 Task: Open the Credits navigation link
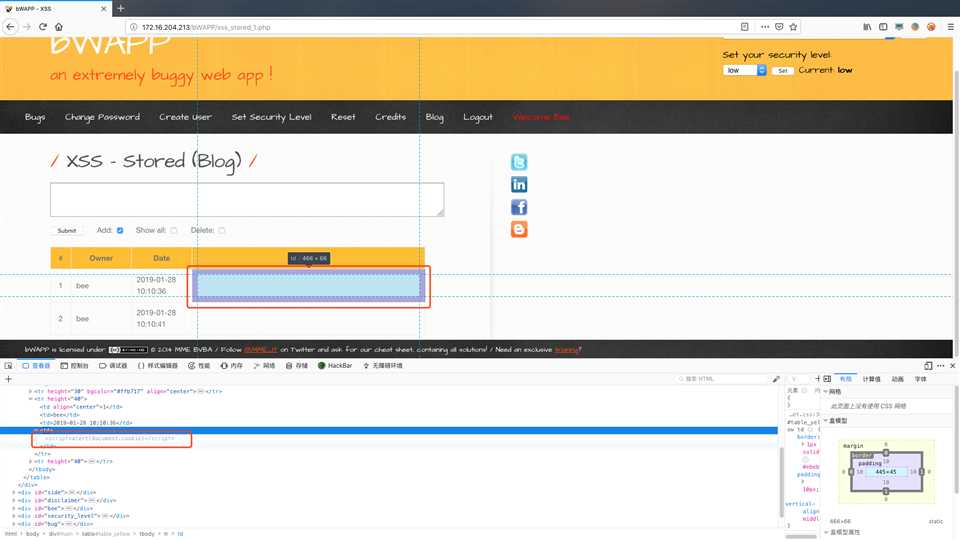391,117
